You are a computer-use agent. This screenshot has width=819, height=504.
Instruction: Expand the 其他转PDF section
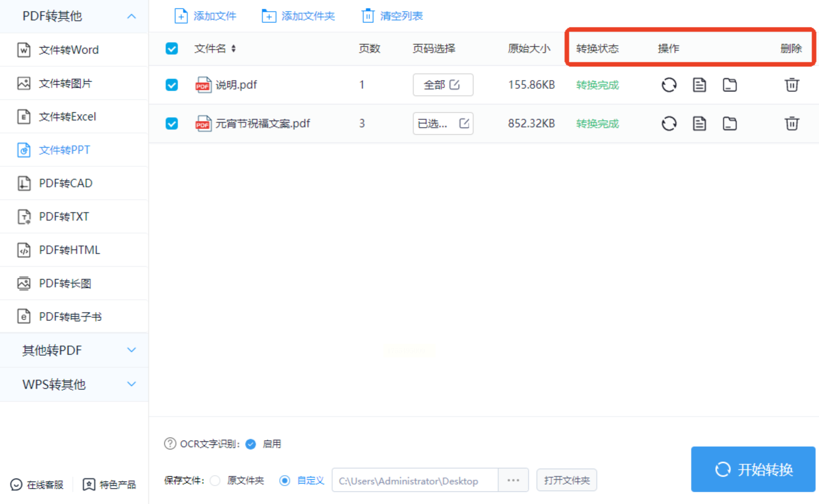click(x=131, y=350)
